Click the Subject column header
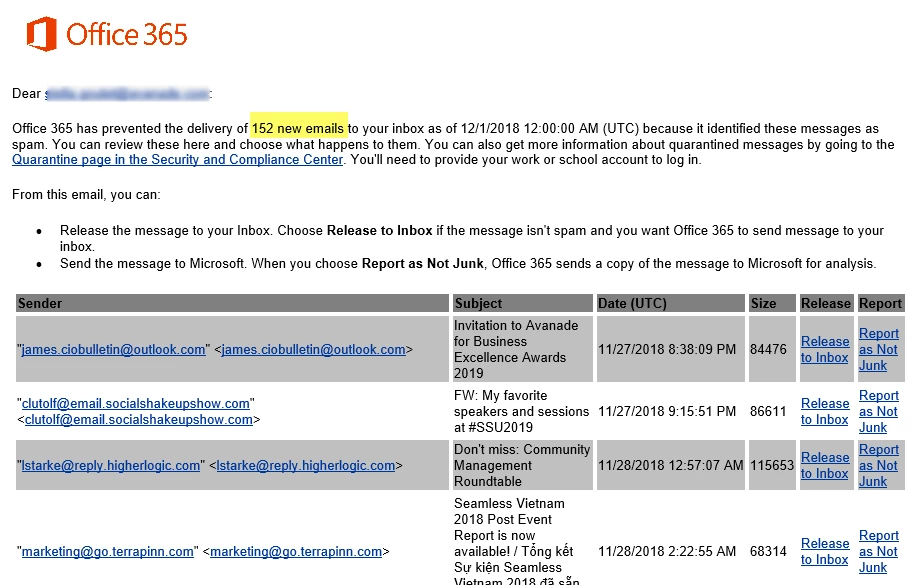 tap(522, 303)
